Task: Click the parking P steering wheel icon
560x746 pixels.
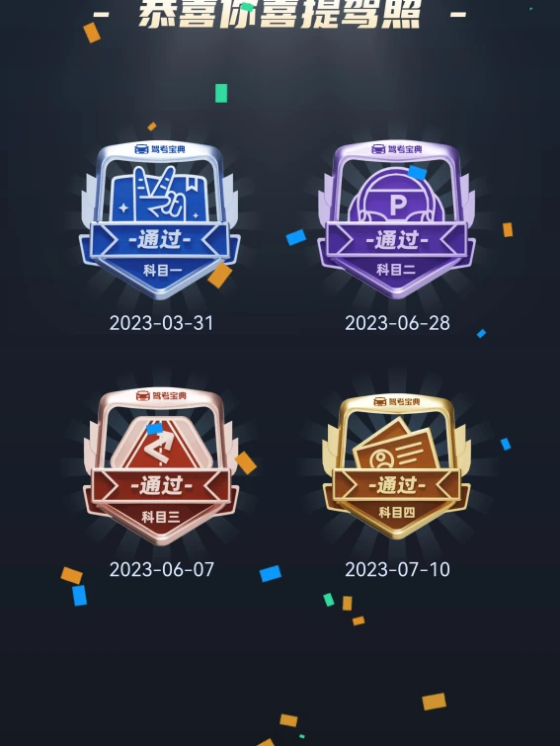Action: (x=397, y=196)
